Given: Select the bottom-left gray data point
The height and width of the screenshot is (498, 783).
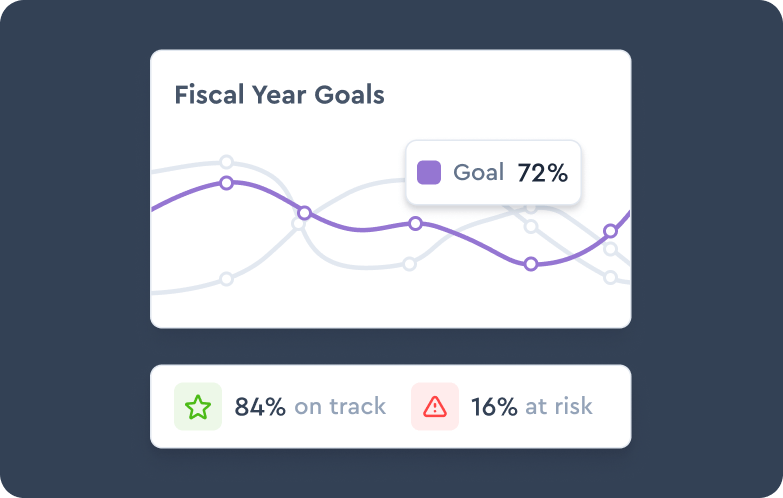Looking at the screenshot, I should point(226,279).
